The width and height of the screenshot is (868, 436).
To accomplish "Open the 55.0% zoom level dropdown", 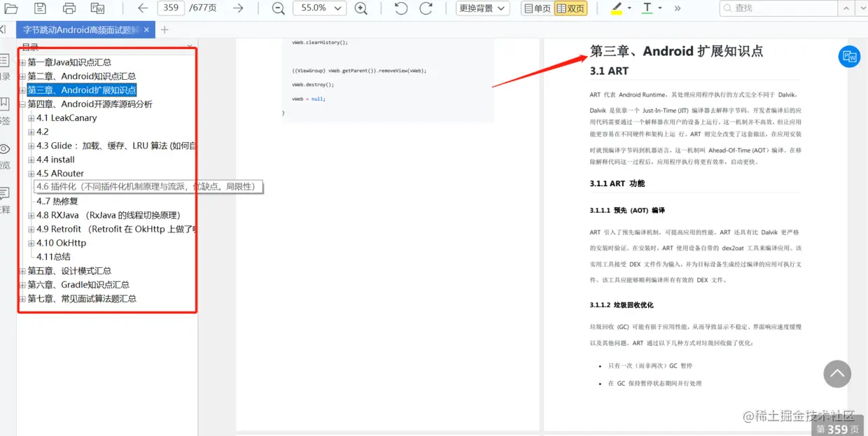I will [x=319, y=8].
